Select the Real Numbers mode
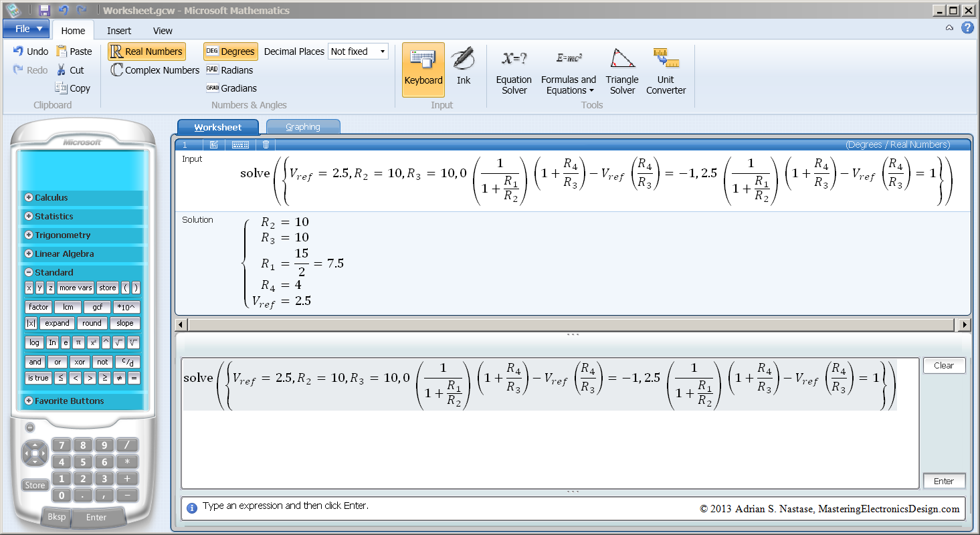 [146, 51]
